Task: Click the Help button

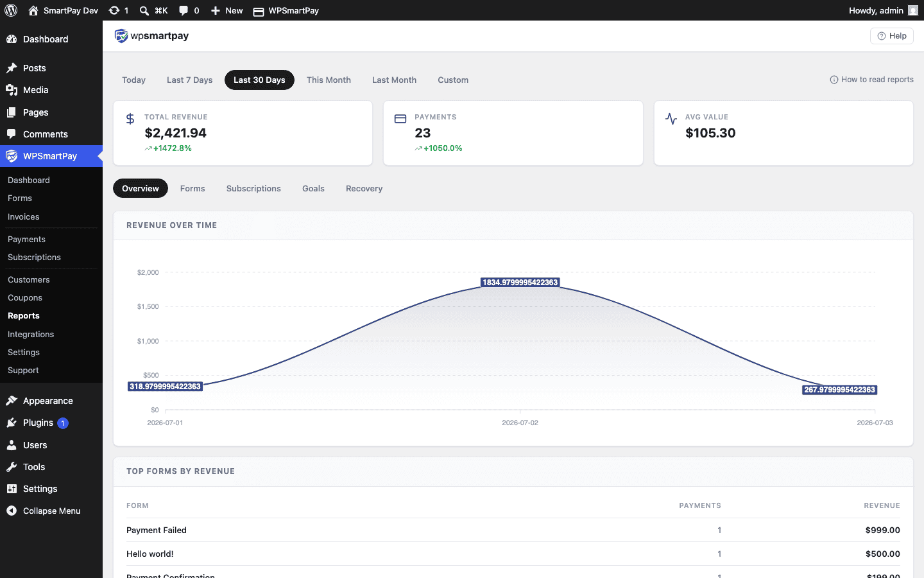Action: point(892,36)
